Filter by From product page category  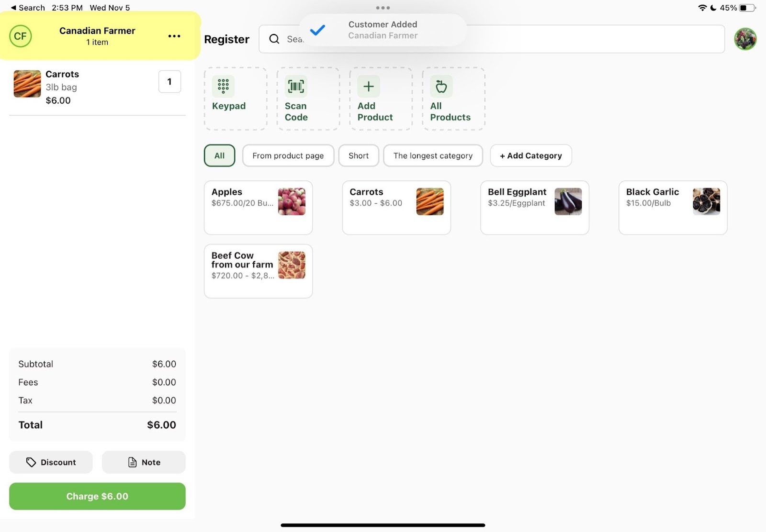pyautogui.click(x=288, y=155)
